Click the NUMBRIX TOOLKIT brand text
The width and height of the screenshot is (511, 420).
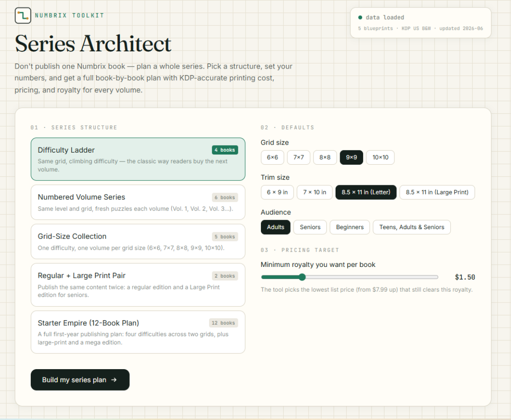[70, 15]
